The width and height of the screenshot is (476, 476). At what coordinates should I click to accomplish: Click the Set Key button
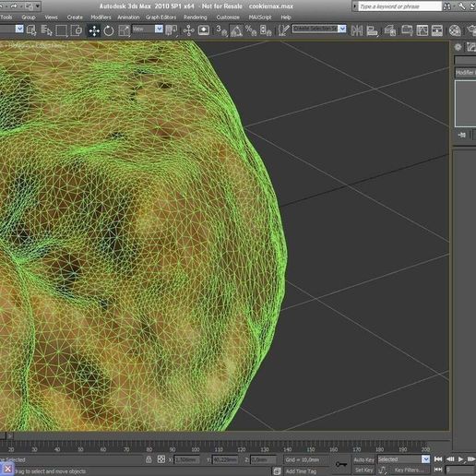point(363,470)
